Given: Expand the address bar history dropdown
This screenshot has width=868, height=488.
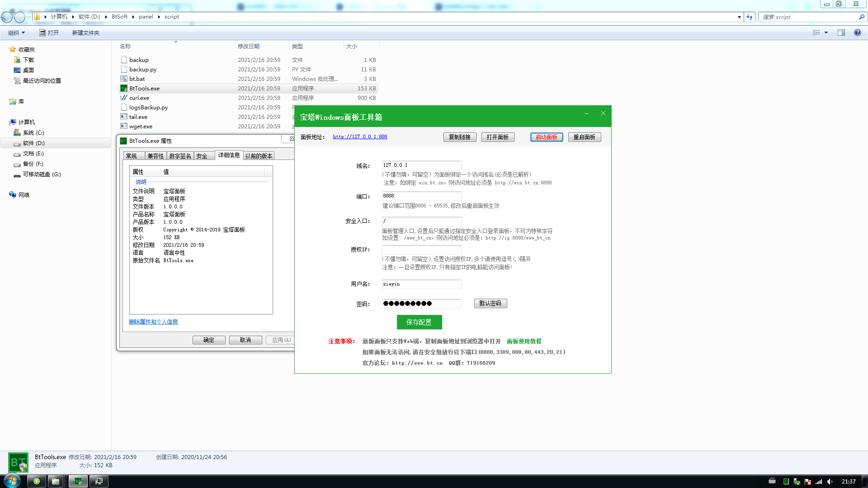Looking at the screenshot, I should click(x=739, y=17).
